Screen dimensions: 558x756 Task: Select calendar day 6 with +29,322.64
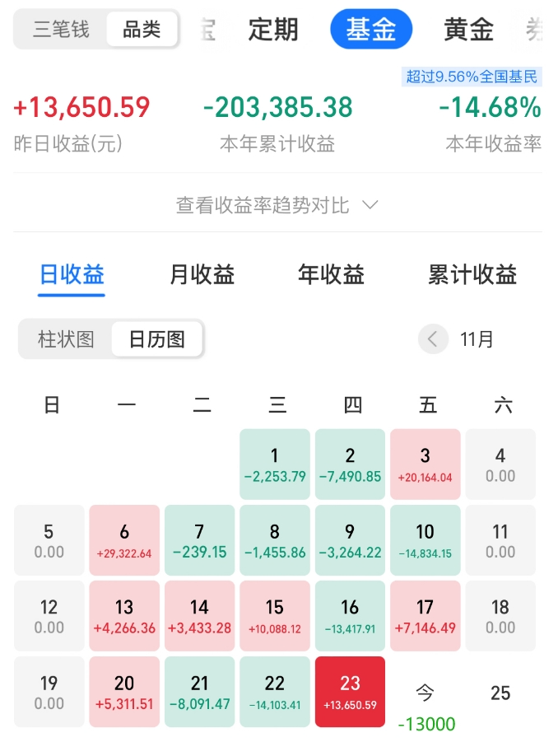tap(124, 540)
